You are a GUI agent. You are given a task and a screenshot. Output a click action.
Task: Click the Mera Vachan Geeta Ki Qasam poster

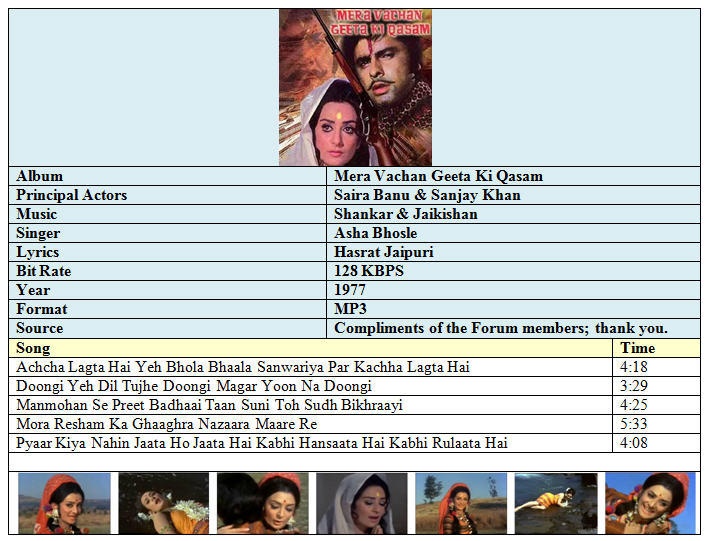355,87
